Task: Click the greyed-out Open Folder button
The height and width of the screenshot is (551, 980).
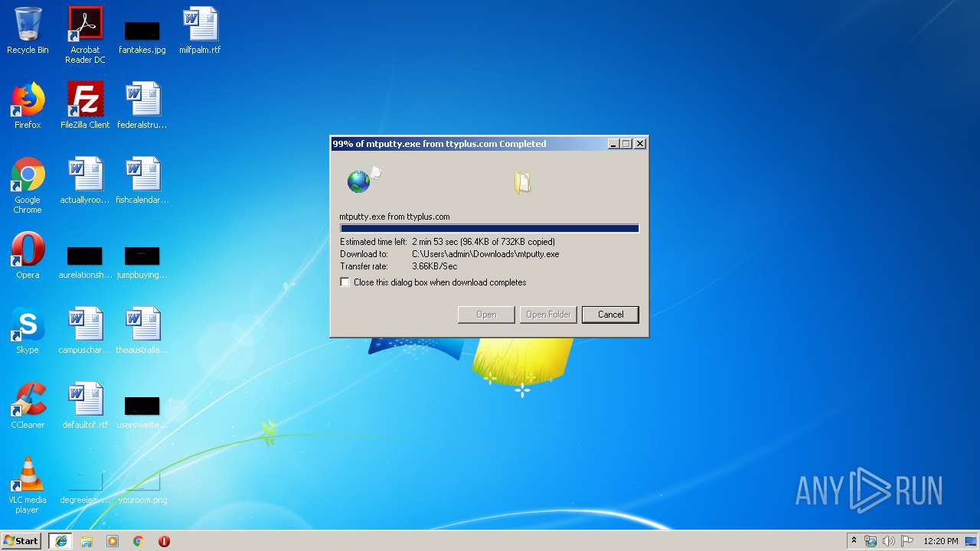Action: (x=548, y=315)
